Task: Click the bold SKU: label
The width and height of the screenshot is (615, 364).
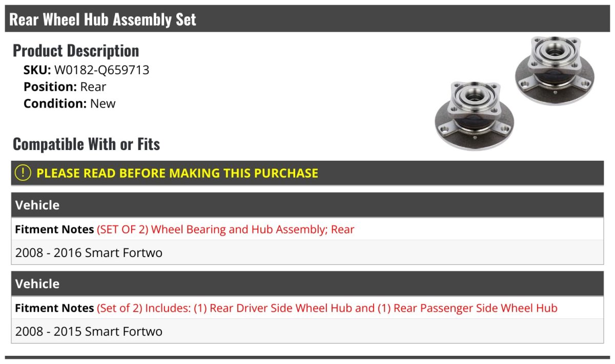Action: 37,70
